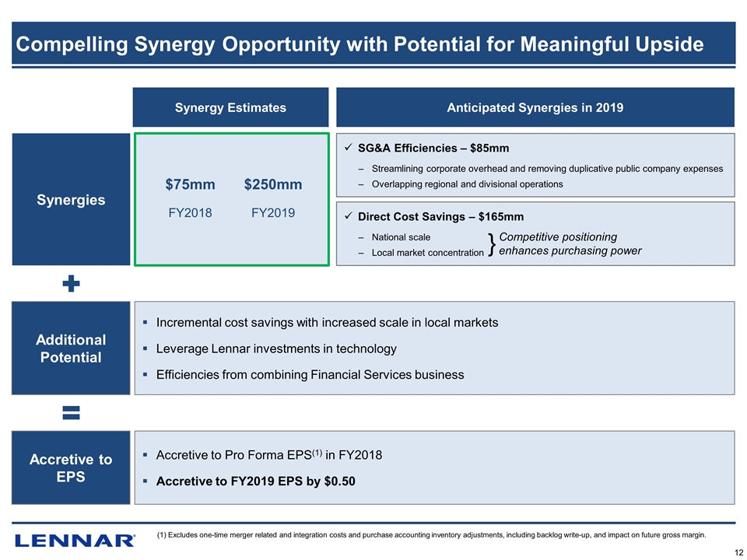The width and height of the screenshot is (747, 560).
Task: Click the plus sign icon below Synergies
Action: pos(71,284)
